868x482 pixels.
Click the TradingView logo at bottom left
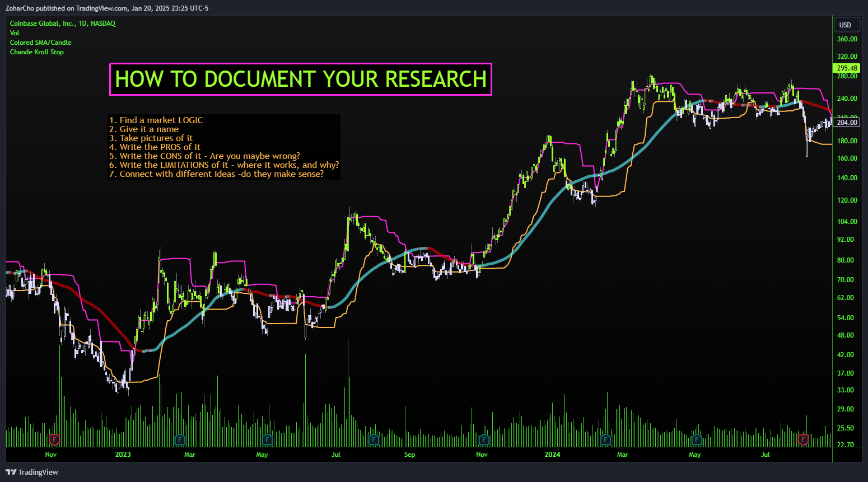(x=32, y=472)
